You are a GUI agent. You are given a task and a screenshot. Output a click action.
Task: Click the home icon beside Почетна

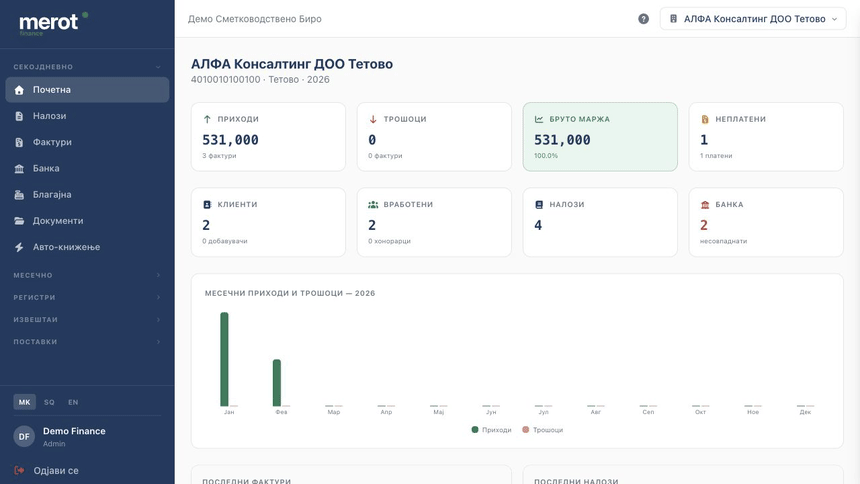tap(19, 90)
